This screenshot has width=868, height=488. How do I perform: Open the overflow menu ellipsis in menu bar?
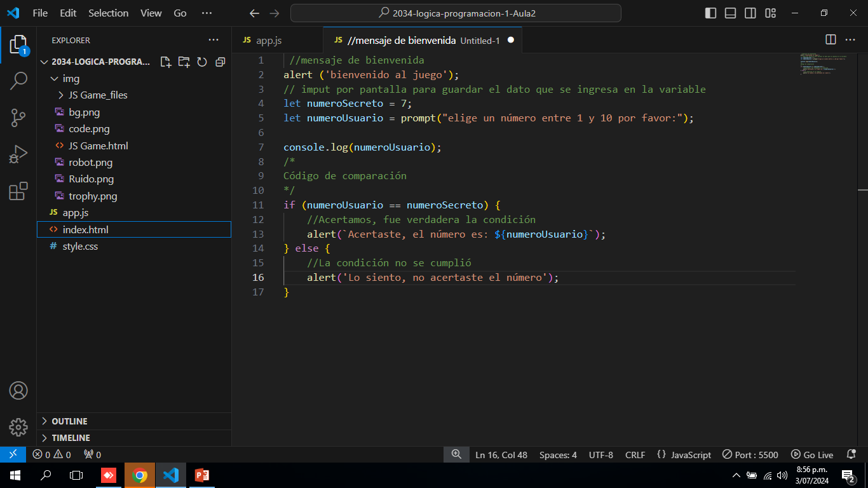pos(207,13)
